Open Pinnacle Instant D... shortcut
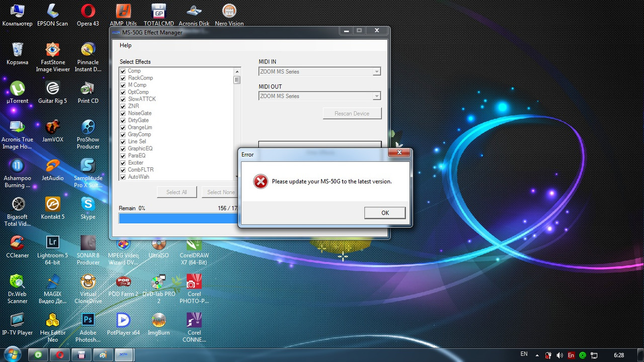Screen dimensions: 644x362 pos(88,57)
